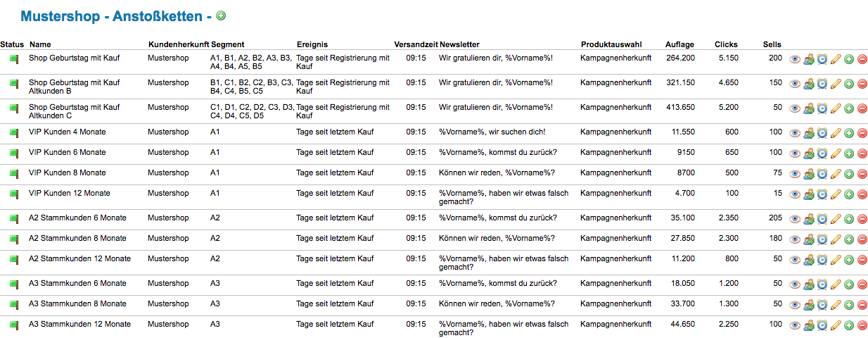Remove 'A2 Stammkunden 12 Monate' via red minus
The width and height of the screenshot is (868, 338).
tap(862, 260)
